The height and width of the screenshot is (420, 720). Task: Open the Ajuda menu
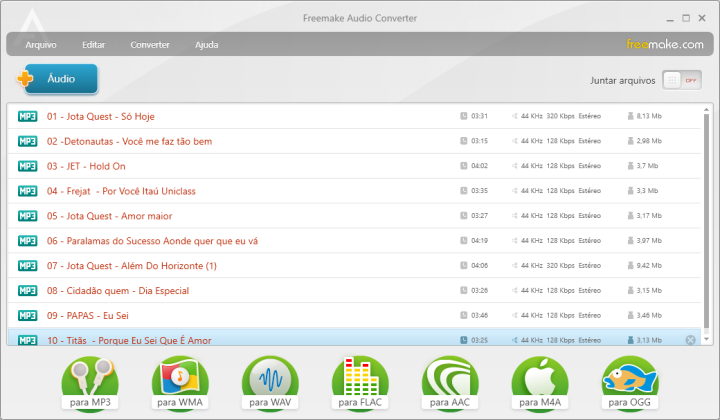pos(207,45)
